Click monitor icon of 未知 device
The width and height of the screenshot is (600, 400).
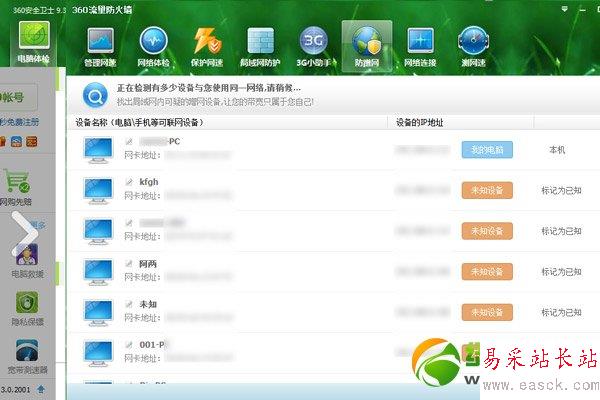[98, 313]
